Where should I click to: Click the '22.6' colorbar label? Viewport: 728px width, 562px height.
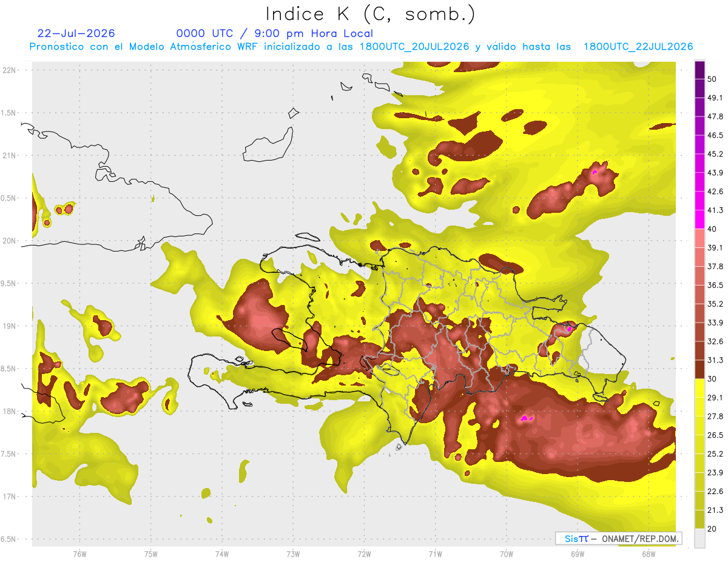(x=715, y=492)
